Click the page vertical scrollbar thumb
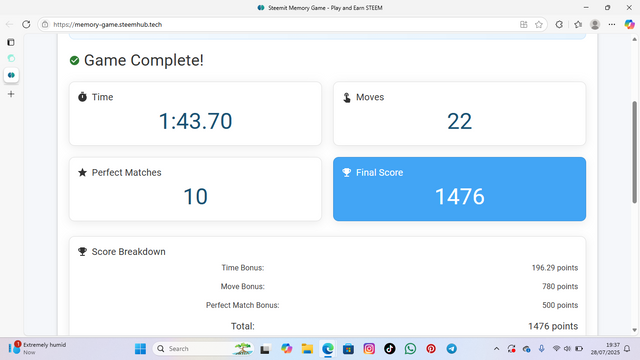The image size is (640, 360). coord(634,152)
